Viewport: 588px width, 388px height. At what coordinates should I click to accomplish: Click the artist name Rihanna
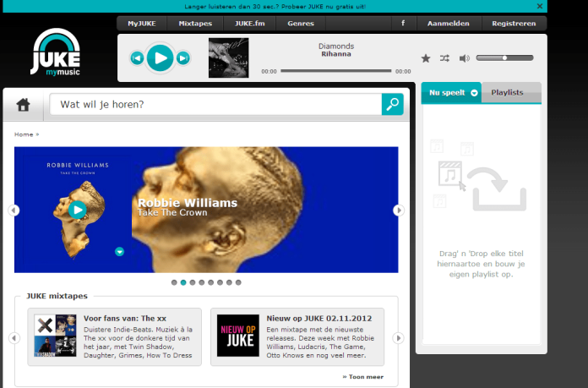(336, 54)
